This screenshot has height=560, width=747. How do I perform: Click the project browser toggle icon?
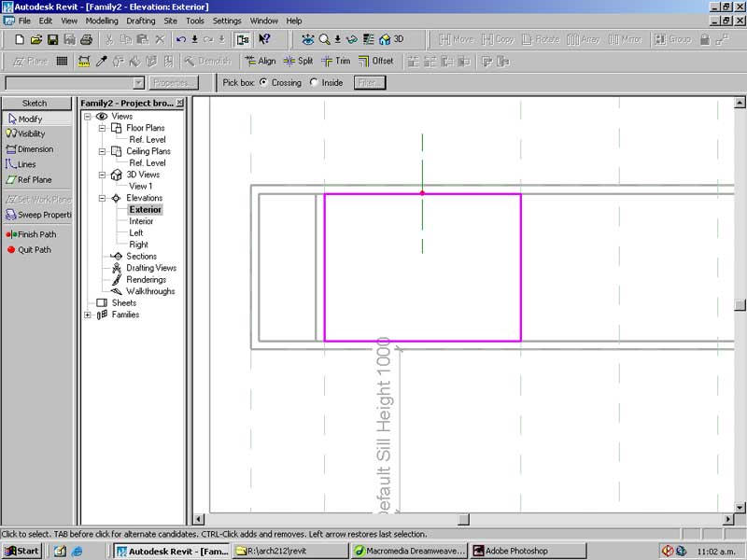243,39
